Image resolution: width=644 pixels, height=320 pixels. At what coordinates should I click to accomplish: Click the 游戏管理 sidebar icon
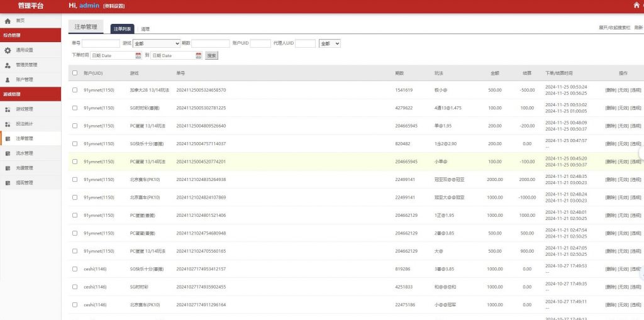(8, 109)
